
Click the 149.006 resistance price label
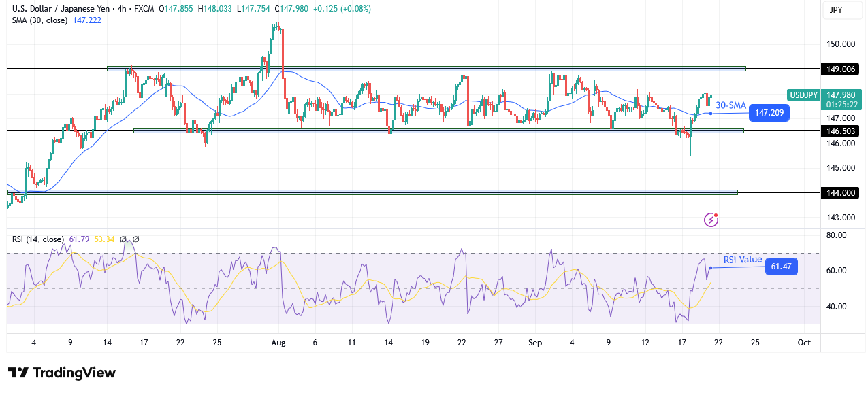point(839,69)
